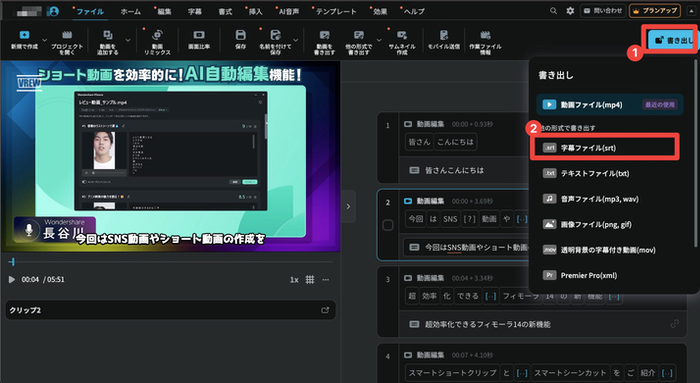Click the プランアップ upgrade button
The image size is (700, 383).
click(655, 11)
